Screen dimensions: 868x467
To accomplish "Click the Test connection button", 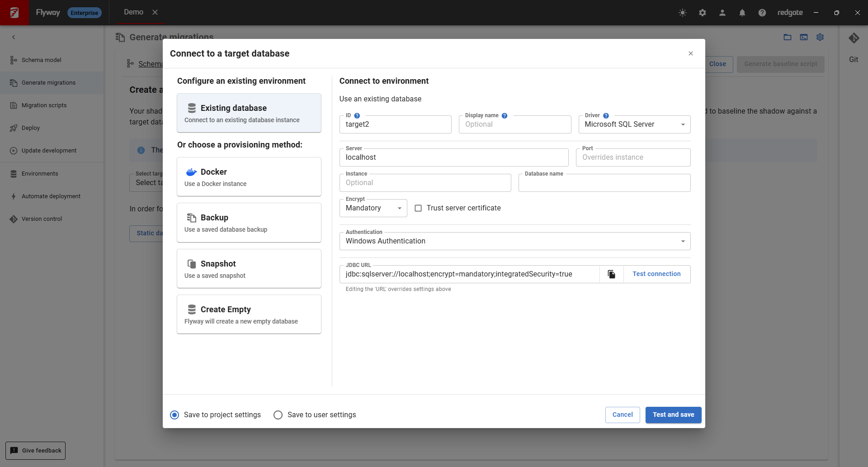I will [656, 274].
